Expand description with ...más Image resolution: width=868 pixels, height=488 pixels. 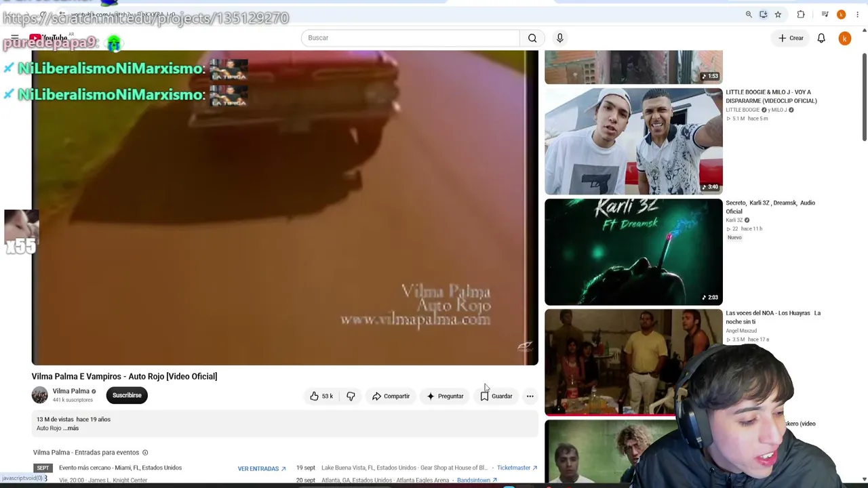point(71,428)
